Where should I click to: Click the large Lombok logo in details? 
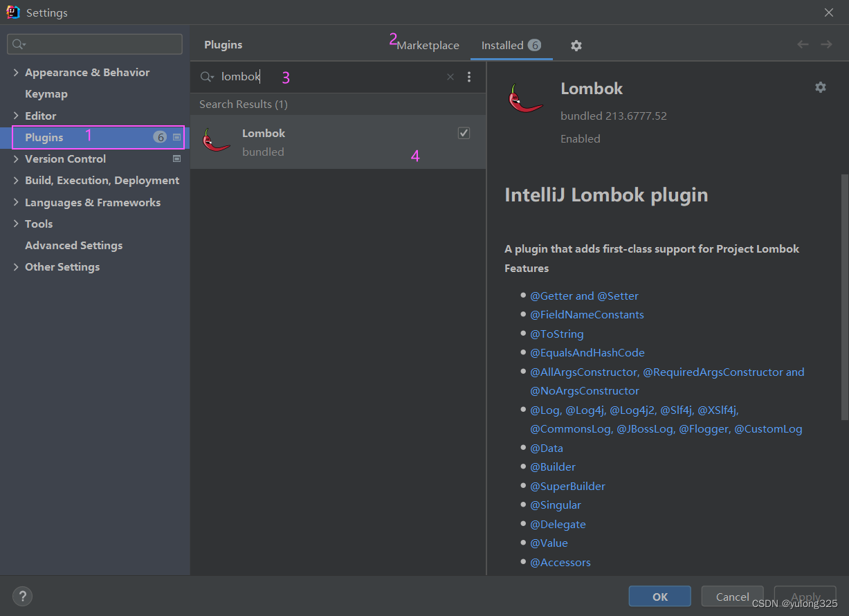click(x=526, y=98)
